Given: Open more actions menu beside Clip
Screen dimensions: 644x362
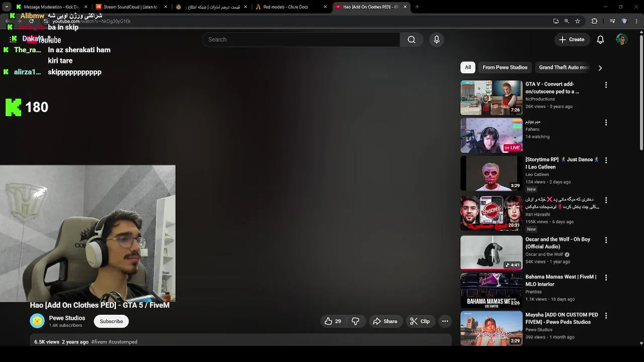Looking at the screenshot, I should pyautogui.click(x=445, y=321).
